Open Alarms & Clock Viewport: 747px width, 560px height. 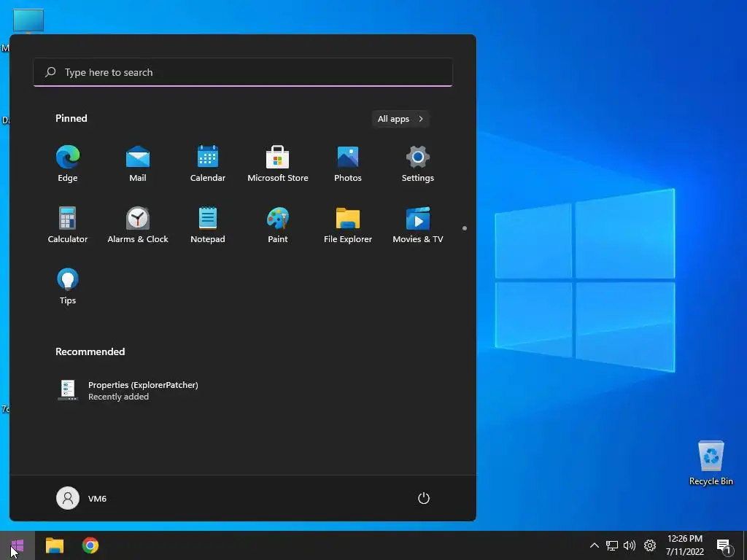coord(138,225)
